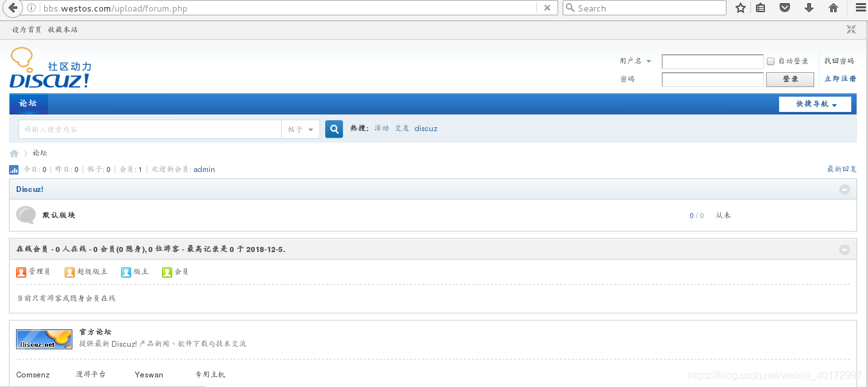Open the 用户名 login type dropdown
The height and width of the screenshot is (387, 868).
[635, 61]
